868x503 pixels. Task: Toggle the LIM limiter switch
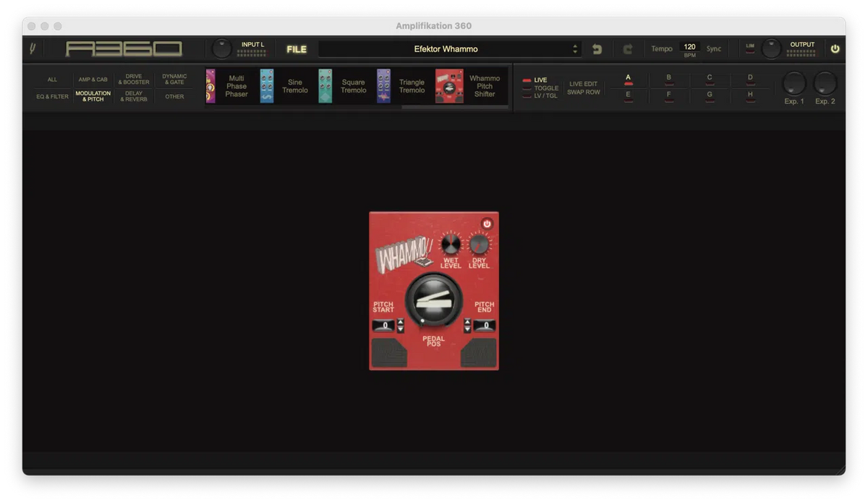point(749,49)
